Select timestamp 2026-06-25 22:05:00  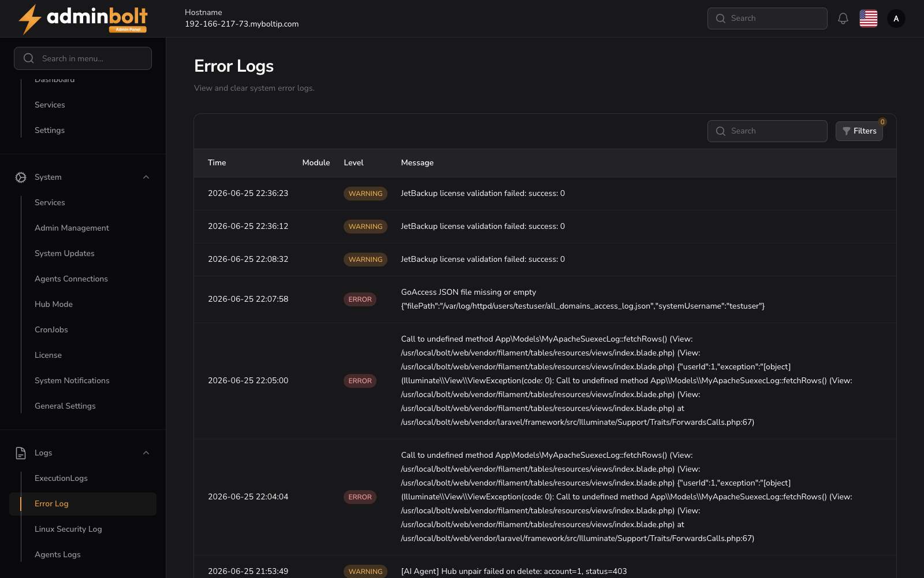[248, 381]
